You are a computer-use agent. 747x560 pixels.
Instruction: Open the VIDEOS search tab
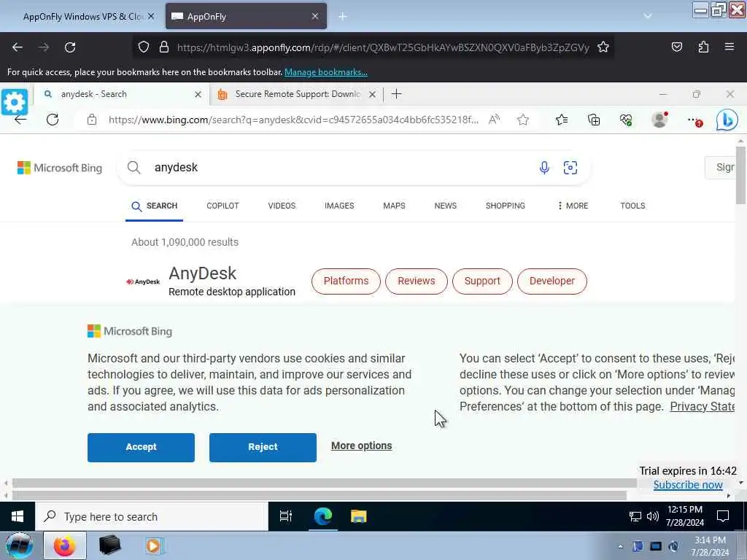(x=282, y=206)
